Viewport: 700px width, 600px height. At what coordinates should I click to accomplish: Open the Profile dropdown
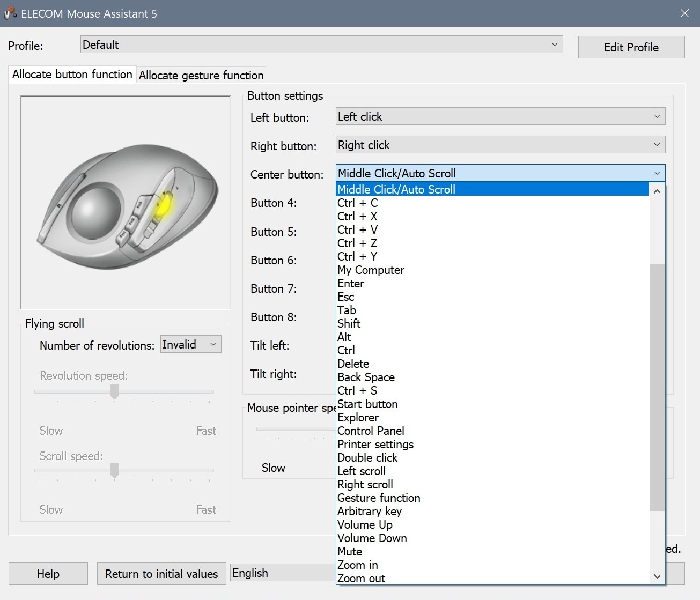pyautogui.click(x=321, y=45)
